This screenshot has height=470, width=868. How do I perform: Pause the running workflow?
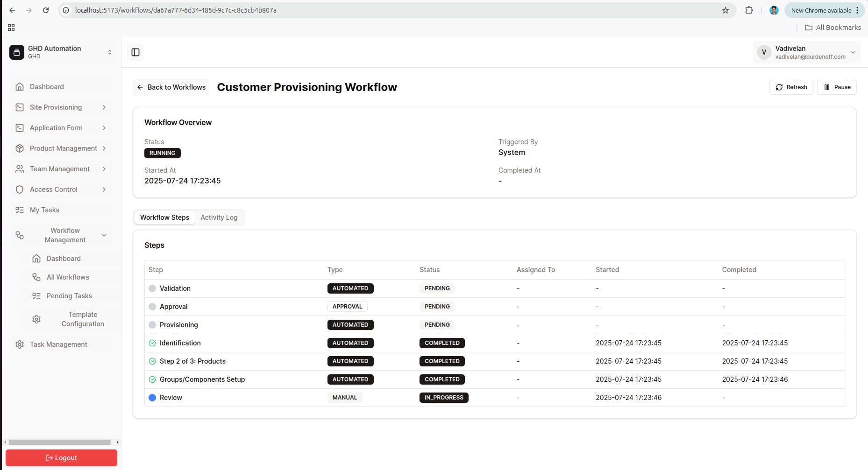click(837, 87)
